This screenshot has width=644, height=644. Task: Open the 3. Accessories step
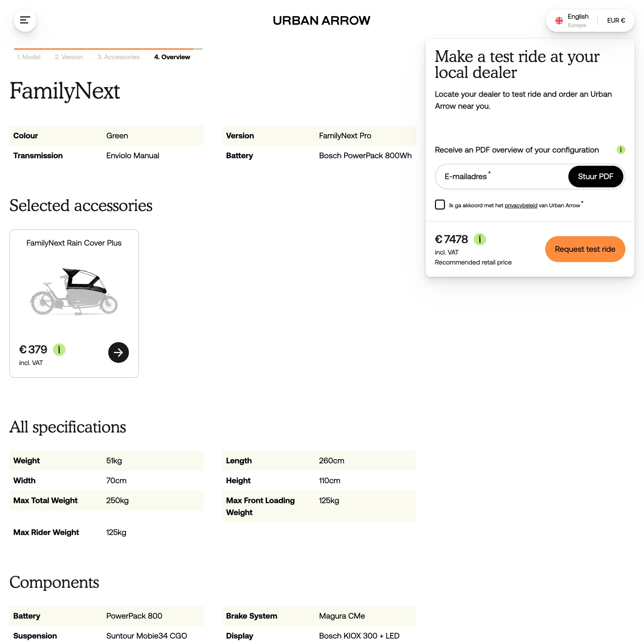coord(118,57)
